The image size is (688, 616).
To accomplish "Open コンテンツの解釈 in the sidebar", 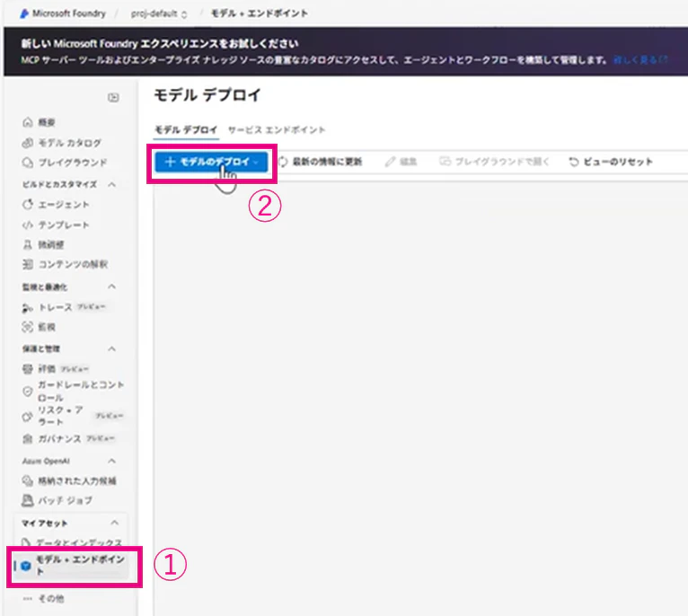I will coord(65,264).
